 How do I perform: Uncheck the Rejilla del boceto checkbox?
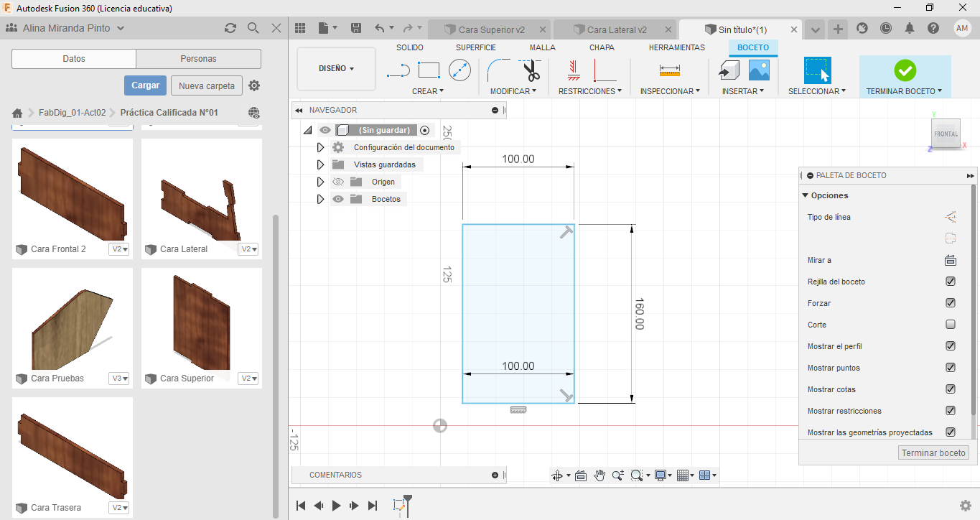[x=951, y=282]
